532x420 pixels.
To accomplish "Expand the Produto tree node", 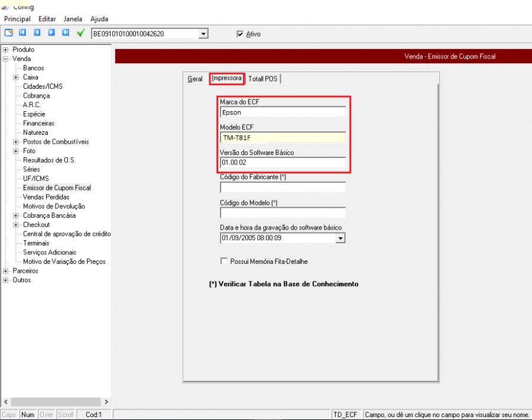I will [x=6, y=50].
